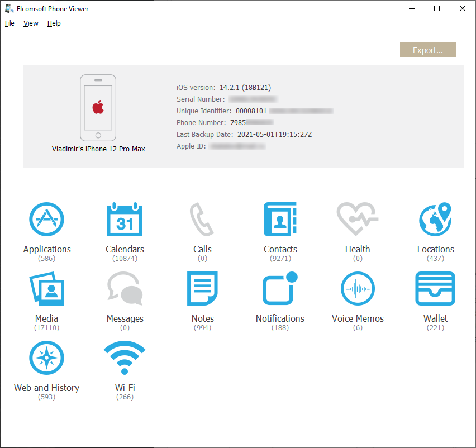476x448 pixels.
Task: Open the Wi-Fi icon
Action: [125, 358]
